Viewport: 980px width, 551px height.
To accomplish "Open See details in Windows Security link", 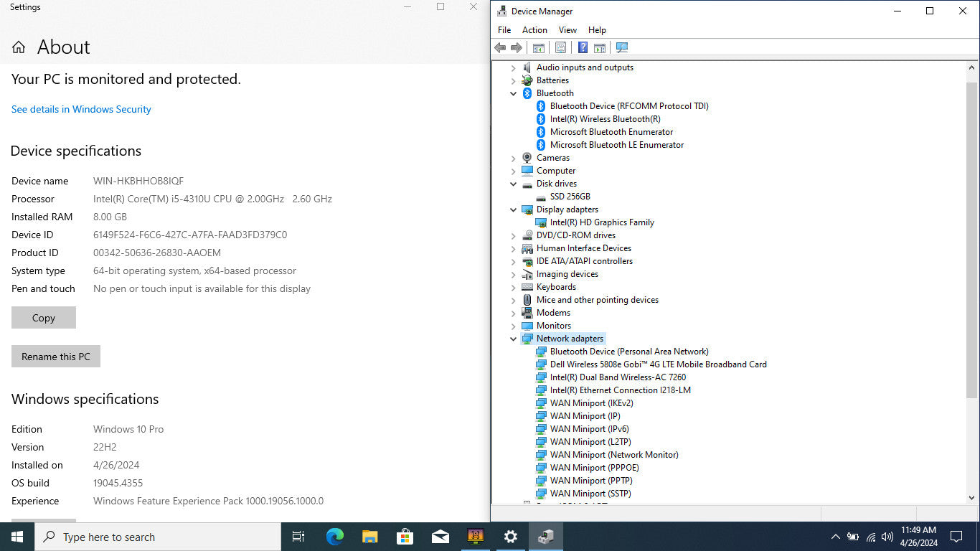I will (81, 109).
